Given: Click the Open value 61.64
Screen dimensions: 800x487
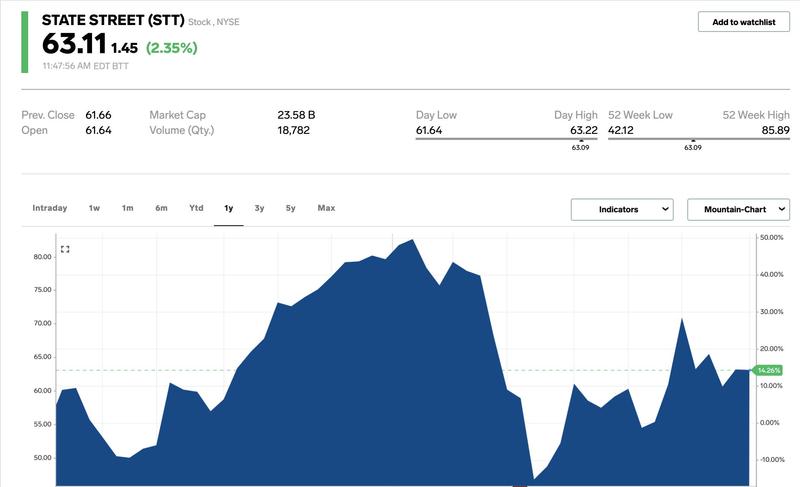Looking at the screenshot, I should click(x=98, y=131).
